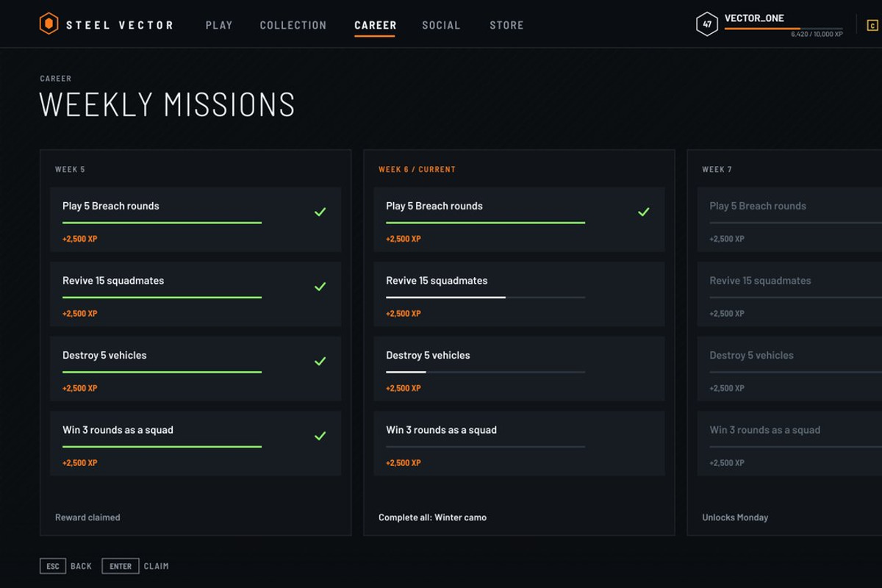
Task: Click Week 6 Play 5 Breach rounds checkmark
Action: [x=644, y=212]
